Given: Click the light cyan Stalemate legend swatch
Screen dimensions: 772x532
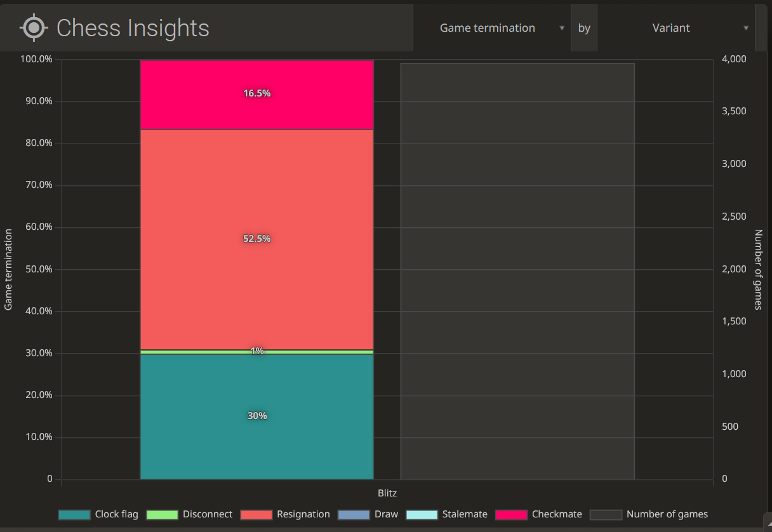Looking at the screenshot, I should coord(422,515).
